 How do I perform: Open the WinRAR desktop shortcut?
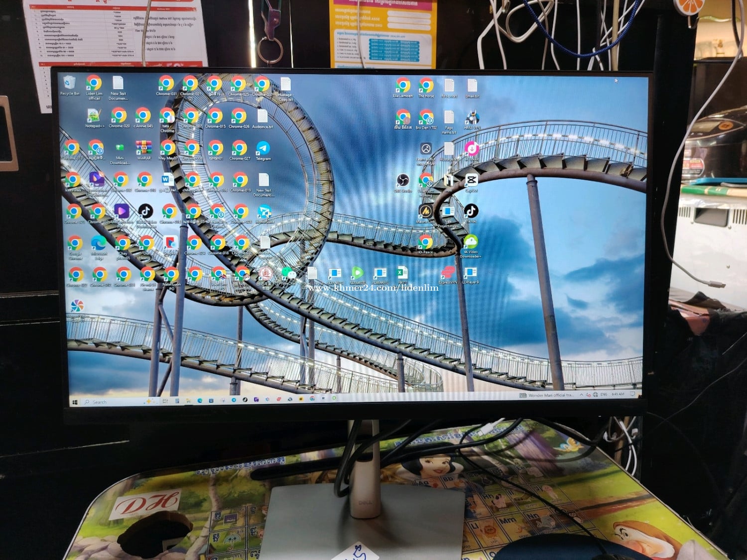(143, 148)
